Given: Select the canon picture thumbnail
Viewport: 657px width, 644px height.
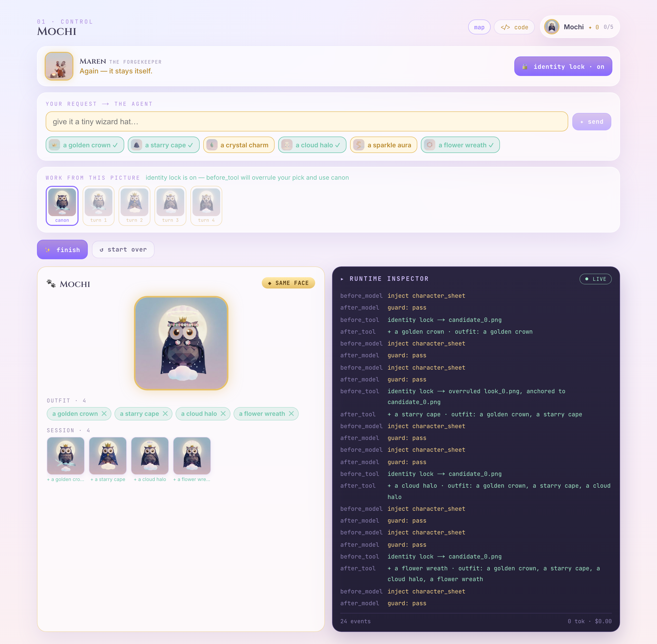Looking at the screenshot, I should 62,206.
